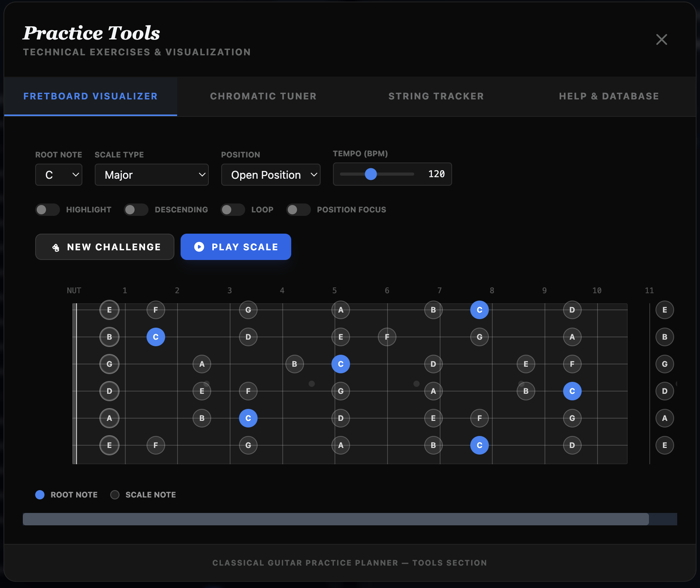
Task: Click D note on high E string fret 10
Action: (572, 310)
